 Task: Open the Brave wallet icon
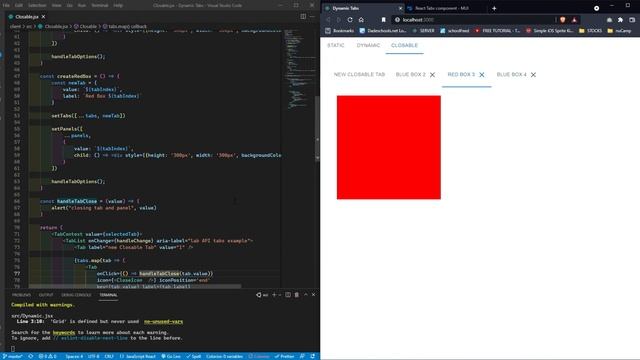coord(632,20)
